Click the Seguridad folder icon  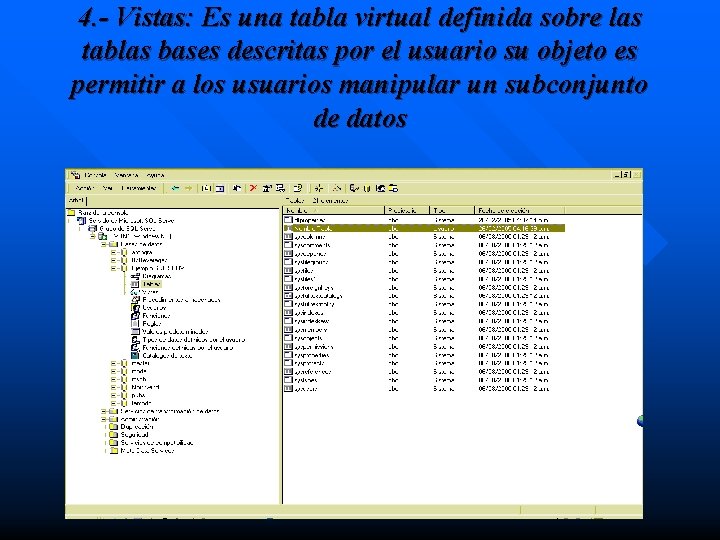pyautogui.click(x=113, y=434)
